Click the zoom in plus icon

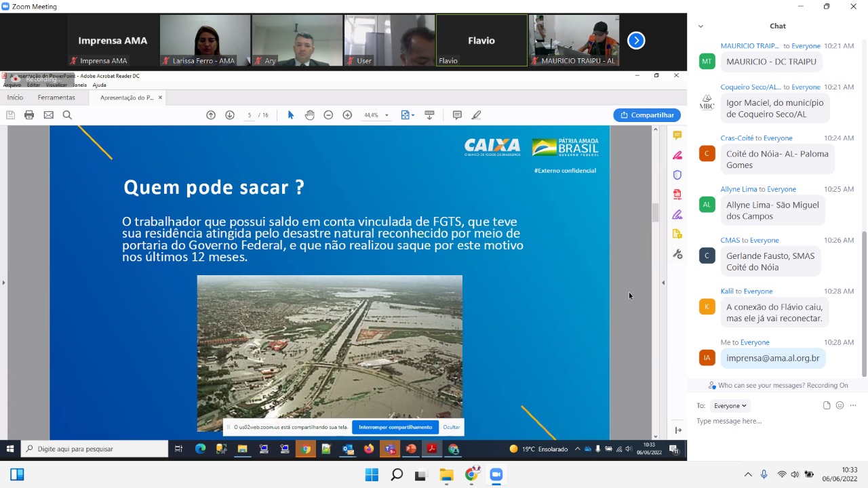tap(347, 115)
